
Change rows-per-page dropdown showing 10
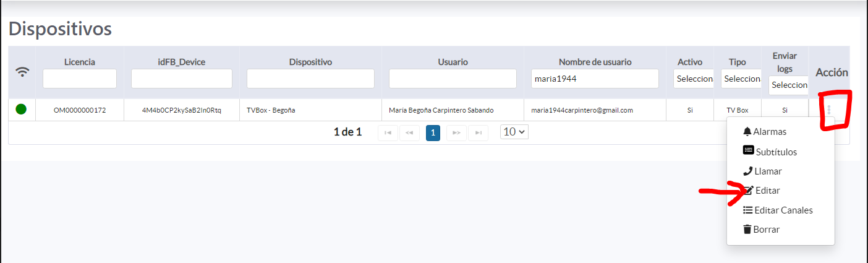click(x=514, y=132)
